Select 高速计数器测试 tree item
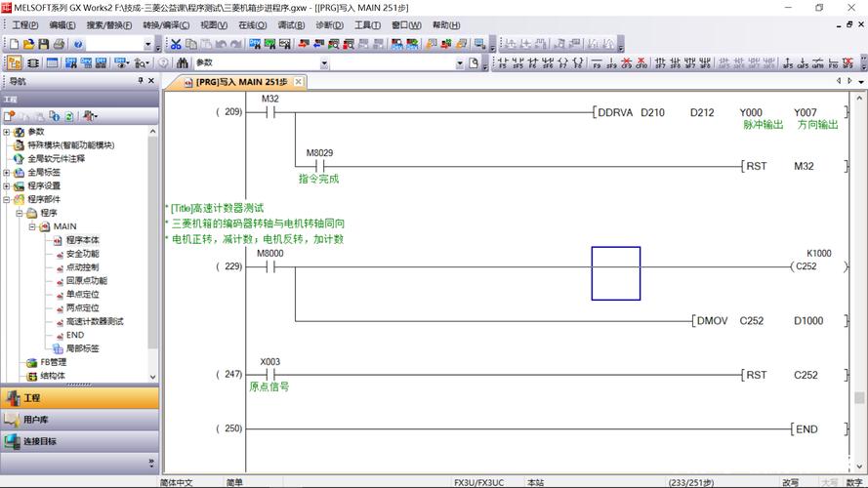The image size is (868, 488). 95,321
